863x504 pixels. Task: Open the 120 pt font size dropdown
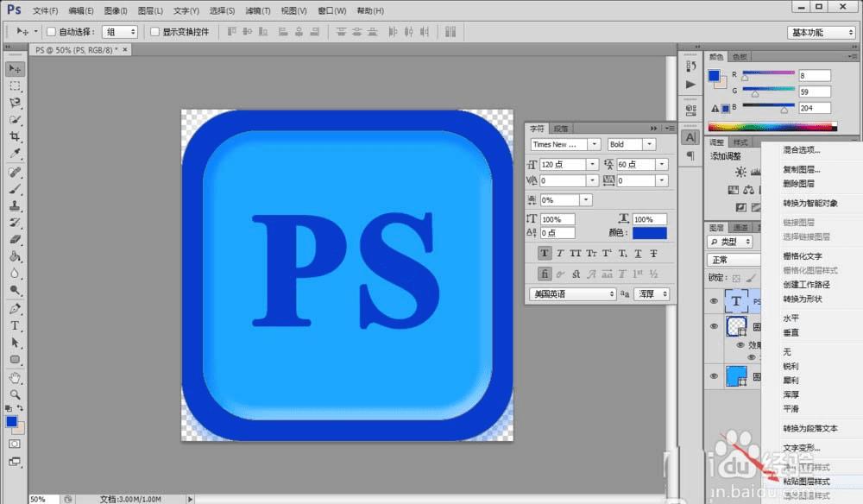[x=592, y=165]
